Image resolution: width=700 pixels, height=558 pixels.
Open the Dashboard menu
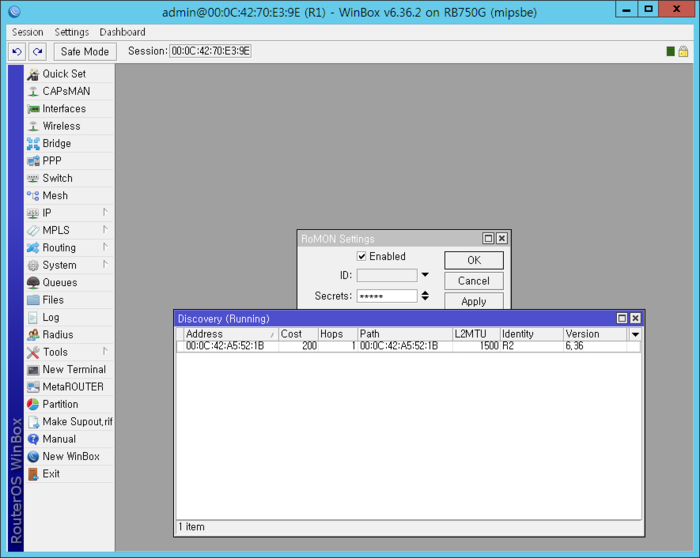[122, 32]
